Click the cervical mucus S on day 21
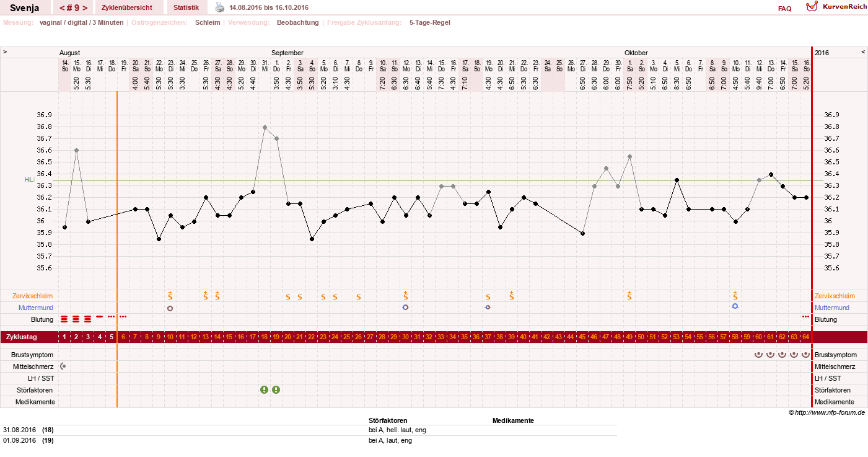The width and height of the screenshot is (868, 457). coord(300,297)
